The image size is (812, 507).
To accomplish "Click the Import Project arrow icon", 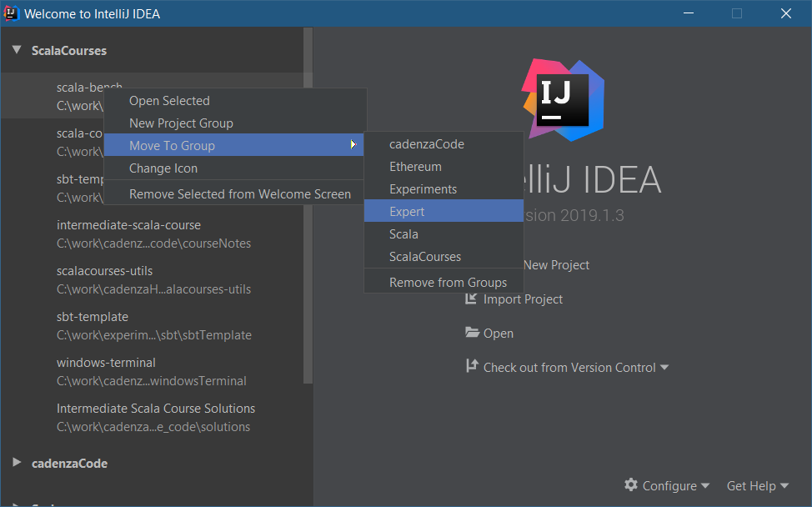I will (x=471, y=299).
